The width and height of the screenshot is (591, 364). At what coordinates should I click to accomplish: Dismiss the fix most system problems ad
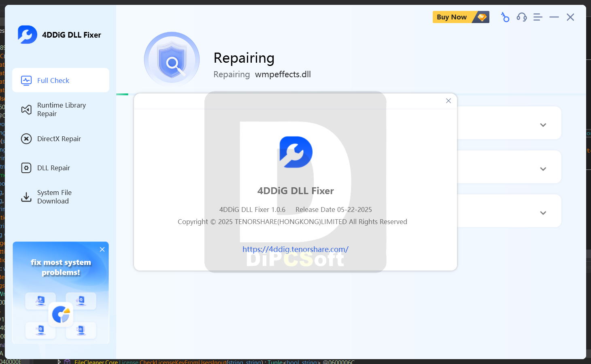[102, 250]
